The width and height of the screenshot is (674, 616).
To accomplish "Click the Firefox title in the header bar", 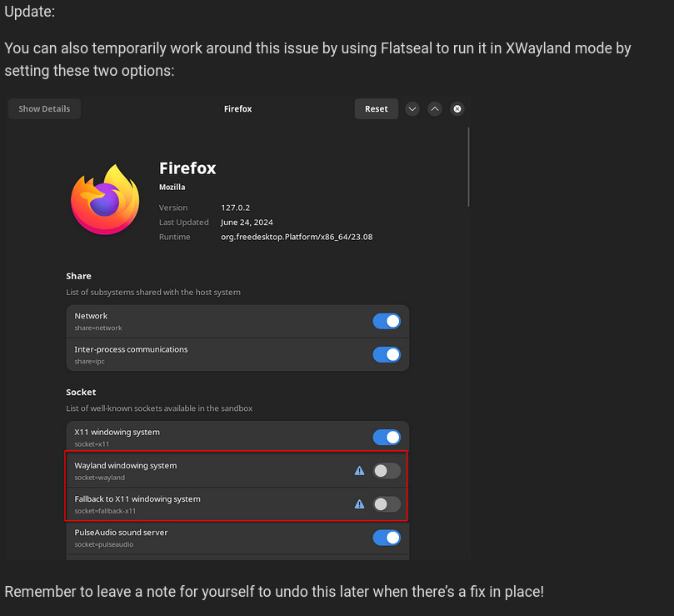I will (x=237, y=108).
